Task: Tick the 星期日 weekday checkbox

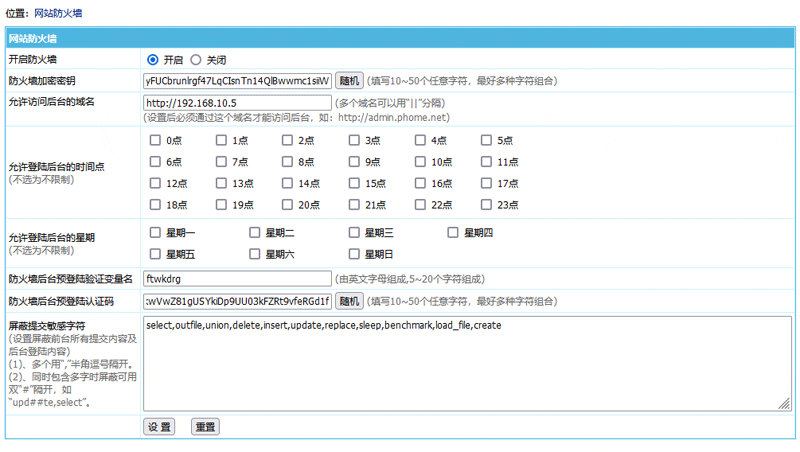Action: [354, 254]
